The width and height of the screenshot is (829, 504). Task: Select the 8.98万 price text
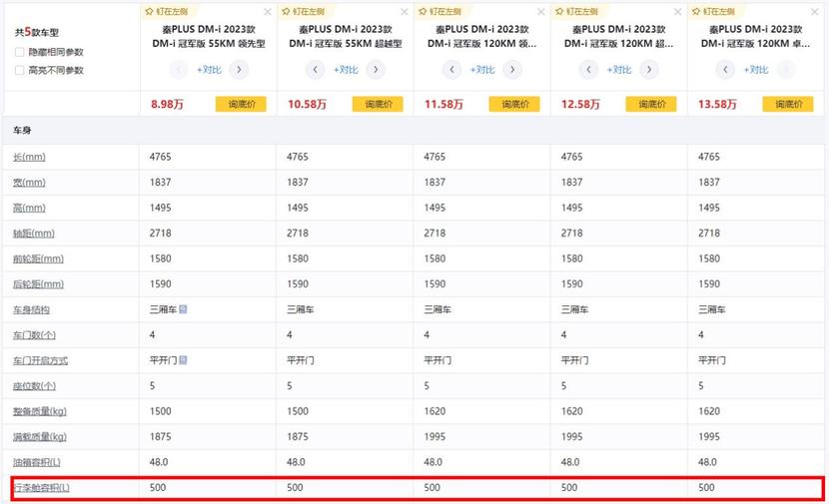coord(167,104)
